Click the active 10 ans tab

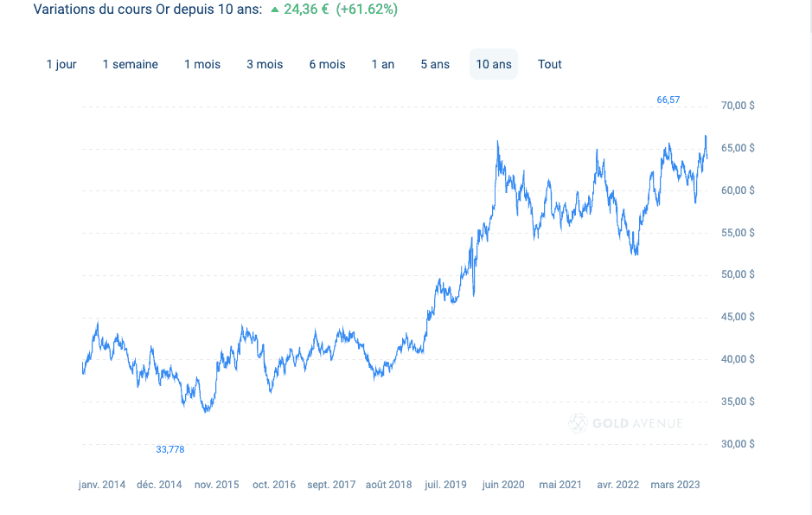pyautogui.click(x=494, y=64)
